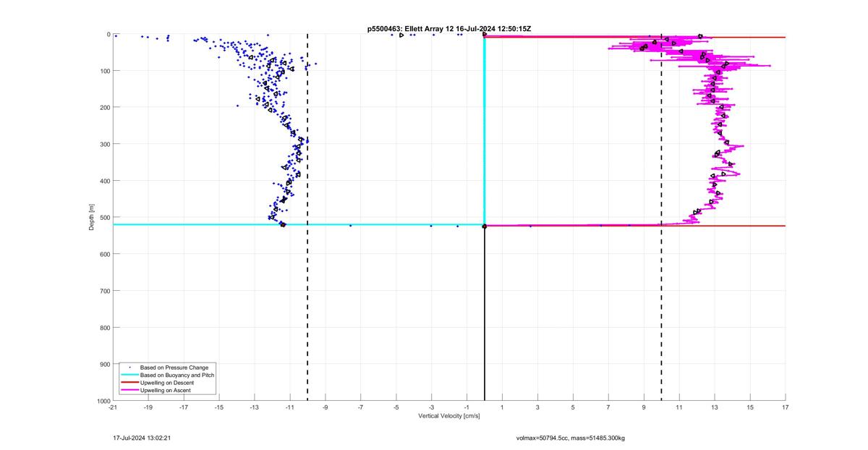Click x-axis tick label '3'
868x450 pixels.
click(537, 407)
